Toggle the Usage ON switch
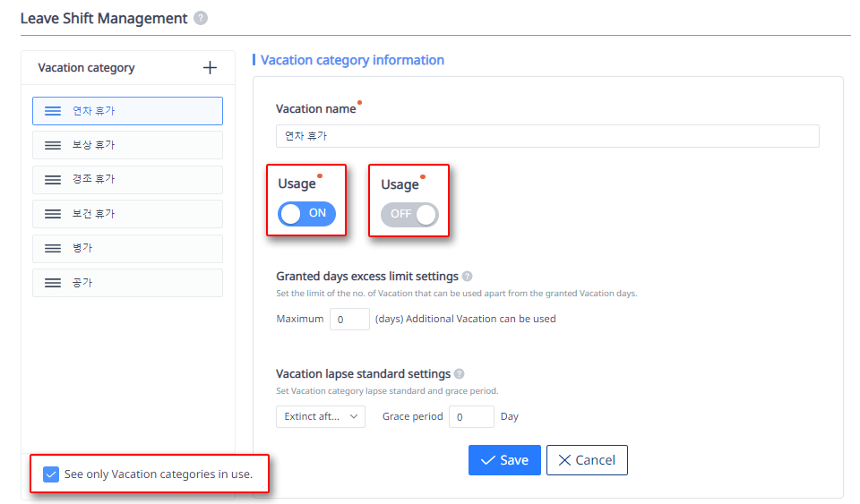Screen dimensions: 860x504 point(306,214)
